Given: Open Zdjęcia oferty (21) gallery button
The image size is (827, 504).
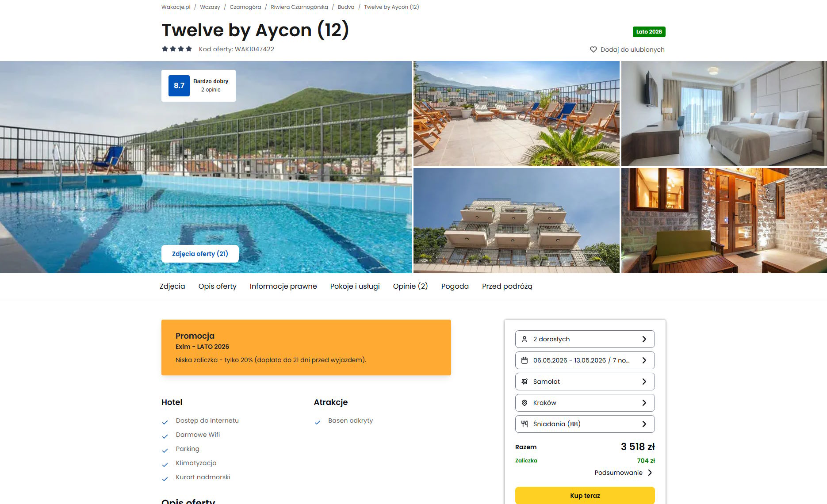Looking at the screenshot, I should click(200, 254).
